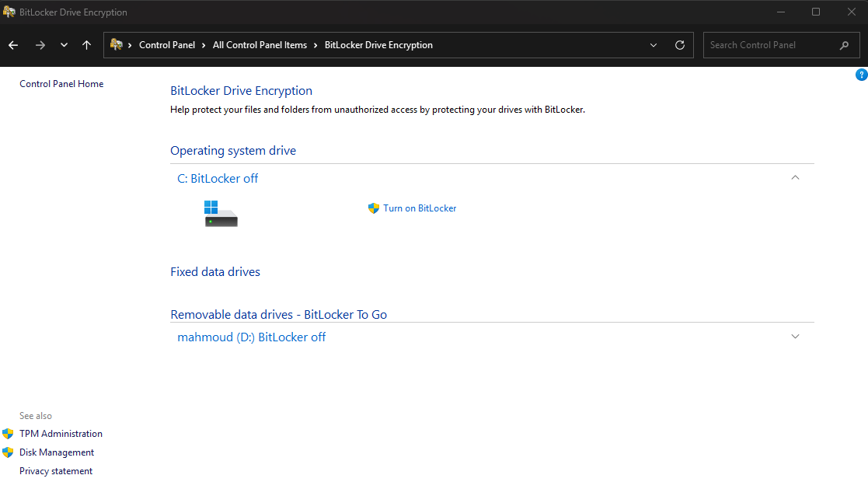
Task: Expand chevron after All Control Panel Items
Action: pyautogui.click(x=315, y=45)
